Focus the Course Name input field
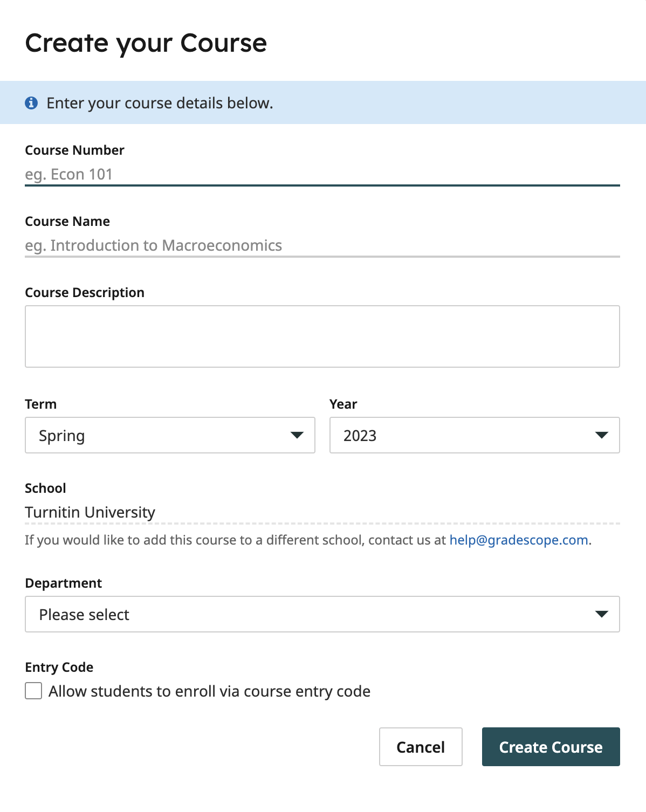Screen dimensions: 646x812 click(x=322, y=245)
